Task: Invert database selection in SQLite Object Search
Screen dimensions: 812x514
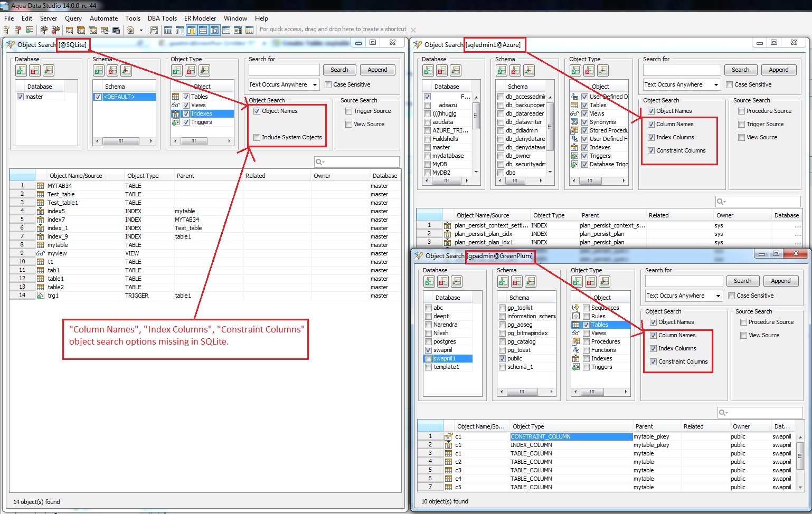Action: pos(49,70)
